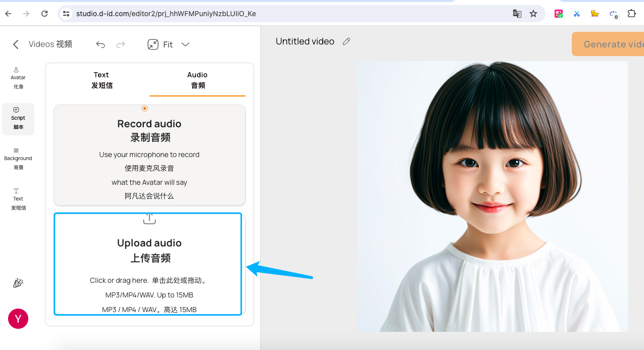Image resolution: width=644 pixels, height=350 pixels.
Task: Open the extension with 0 badge
Action: click(x=614, y=14)
